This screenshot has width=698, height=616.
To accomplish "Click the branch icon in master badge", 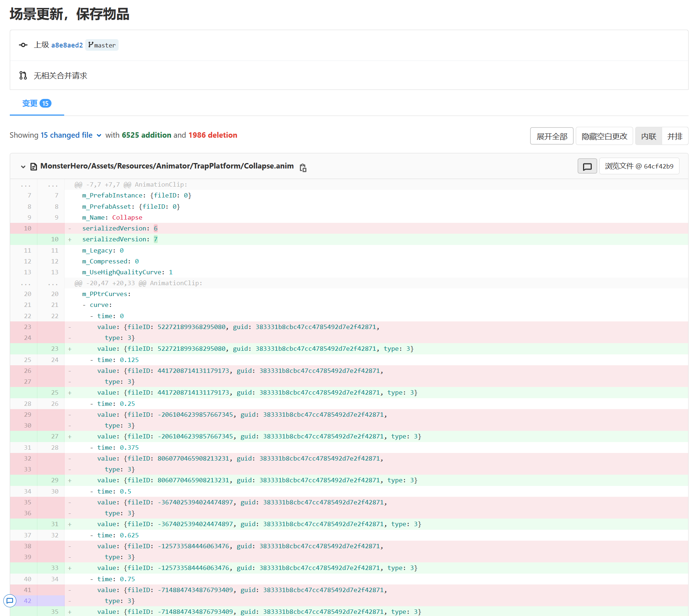I will point(91,45).
